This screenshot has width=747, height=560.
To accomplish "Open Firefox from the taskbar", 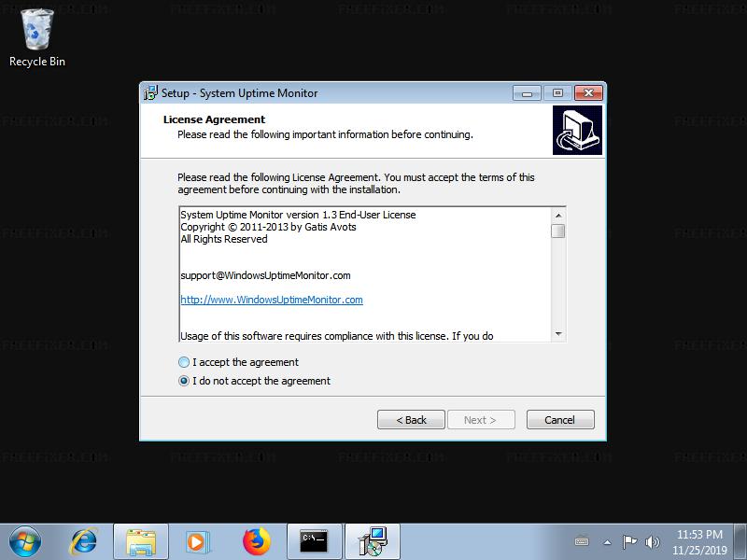I will 256,542.
